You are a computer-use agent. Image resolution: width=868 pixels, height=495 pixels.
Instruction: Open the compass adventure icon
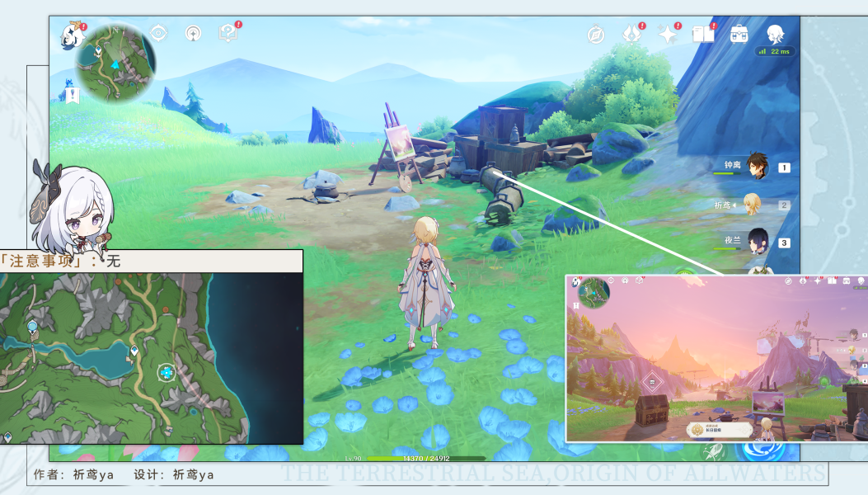tap(596, 35)
